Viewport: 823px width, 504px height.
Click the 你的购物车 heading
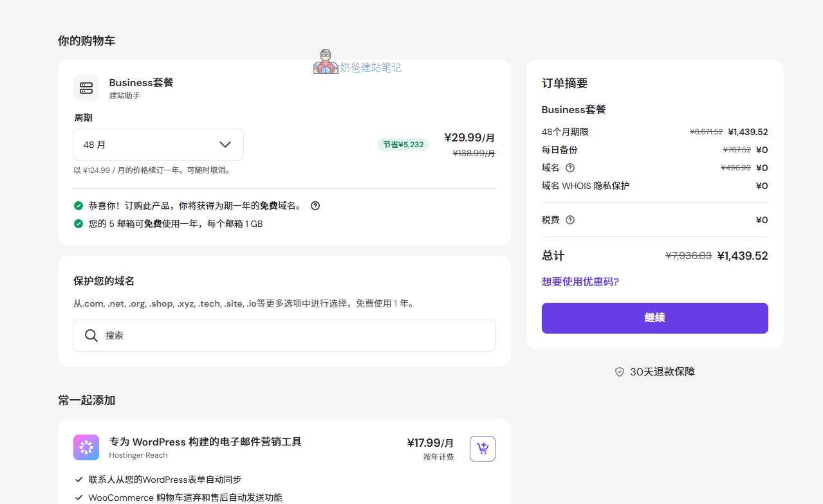point(87,41)
